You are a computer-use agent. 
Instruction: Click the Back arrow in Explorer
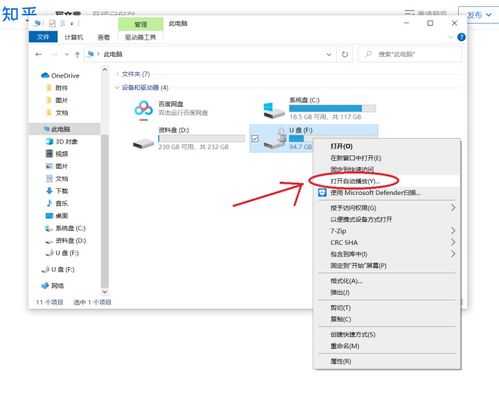pyautogui.click(x=38, y=54)
